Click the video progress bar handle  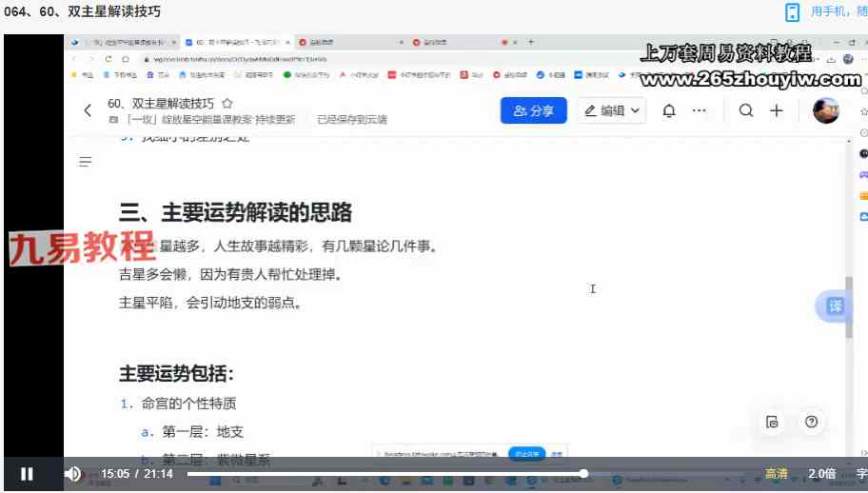click(x=583, y=473)
